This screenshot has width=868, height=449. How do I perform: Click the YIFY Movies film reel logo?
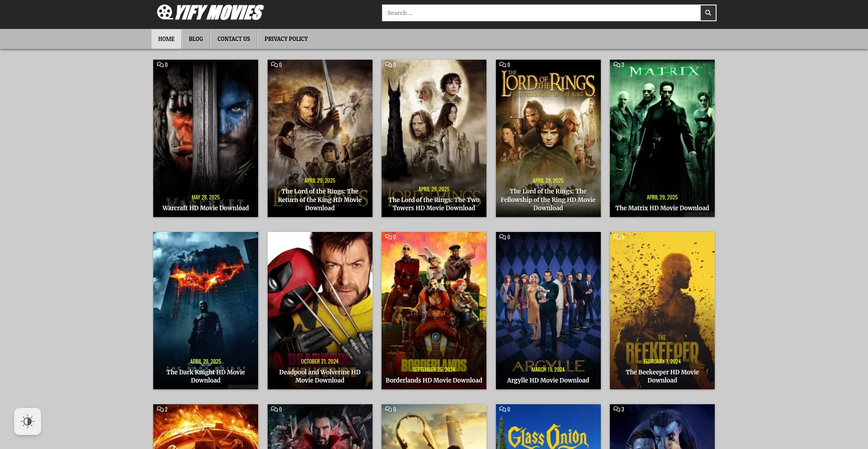coord(165,12)
